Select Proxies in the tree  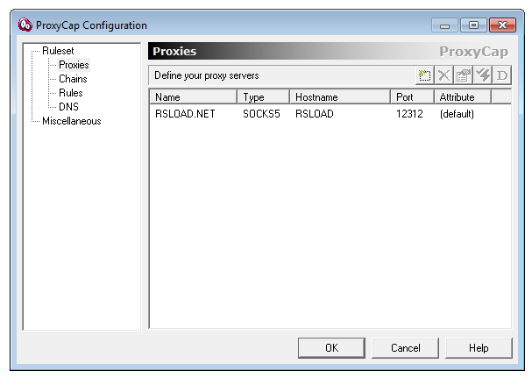pyautogui.click(x=74, y=65)
